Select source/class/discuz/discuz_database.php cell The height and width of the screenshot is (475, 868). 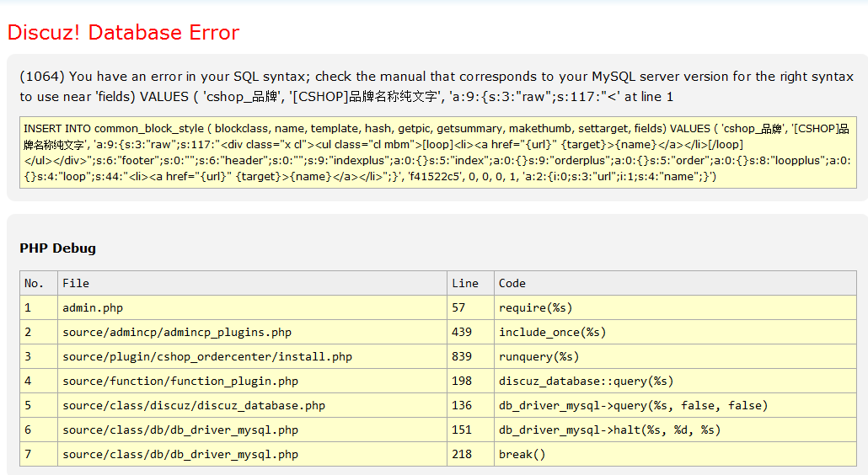click(x=253, y=405)
